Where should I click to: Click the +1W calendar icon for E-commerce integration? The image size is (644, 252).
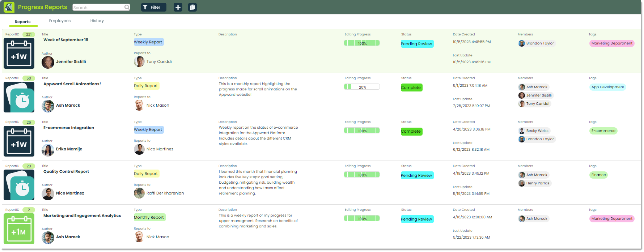pyautogui.click(x=19, y=141)
